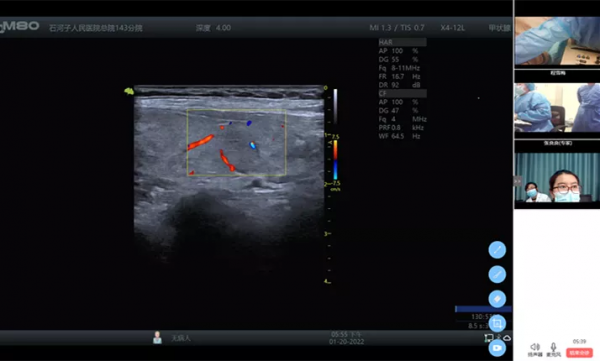Click the network connection status icon

coord(489,338)
